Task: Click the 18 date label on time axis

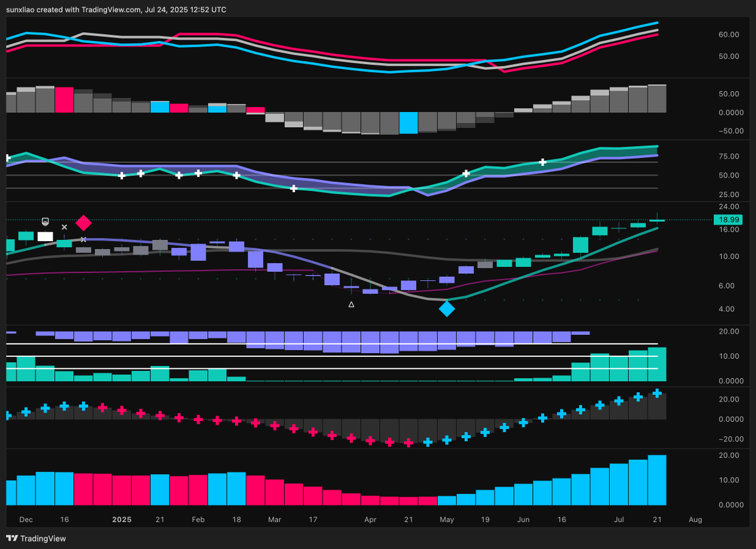Action: point(236,520)
